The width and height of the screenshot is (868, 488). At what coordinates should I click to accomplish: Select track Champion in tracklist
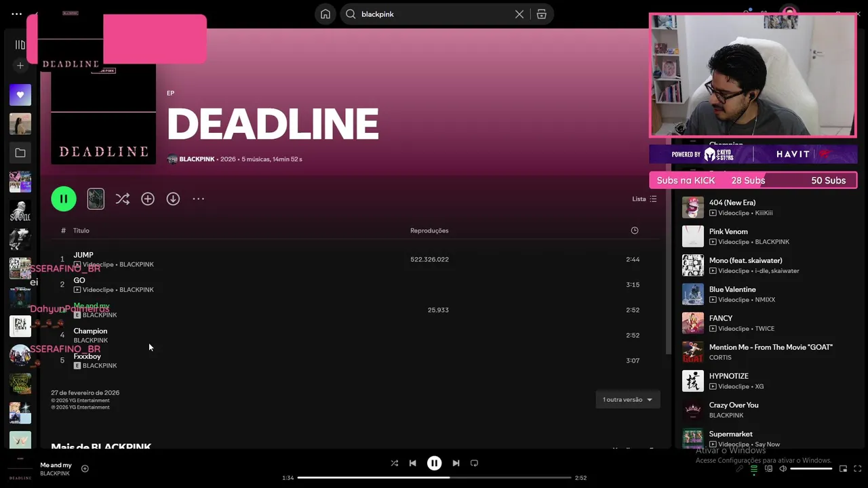pos(355,335)
